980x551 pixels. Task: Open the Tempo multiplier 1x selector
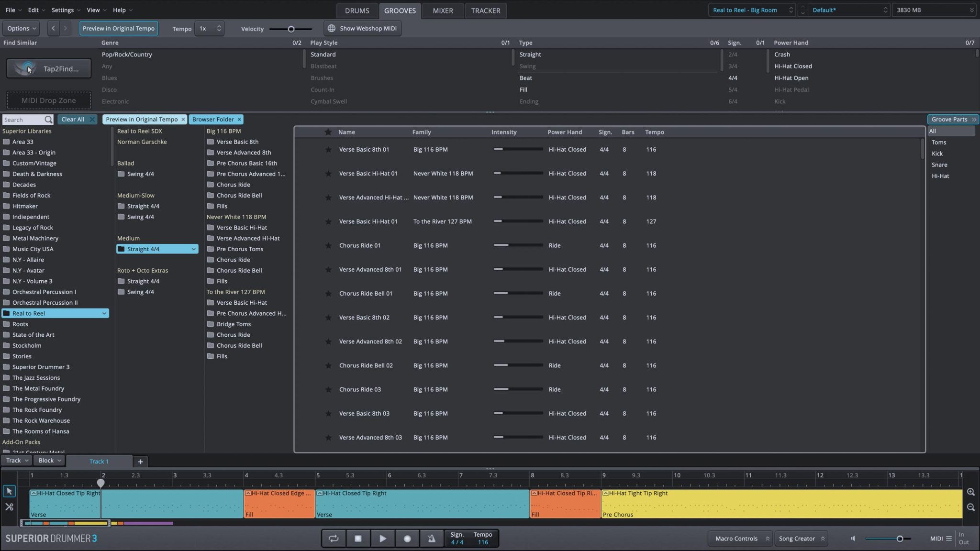pyautogui.click(x=209, y=28)
